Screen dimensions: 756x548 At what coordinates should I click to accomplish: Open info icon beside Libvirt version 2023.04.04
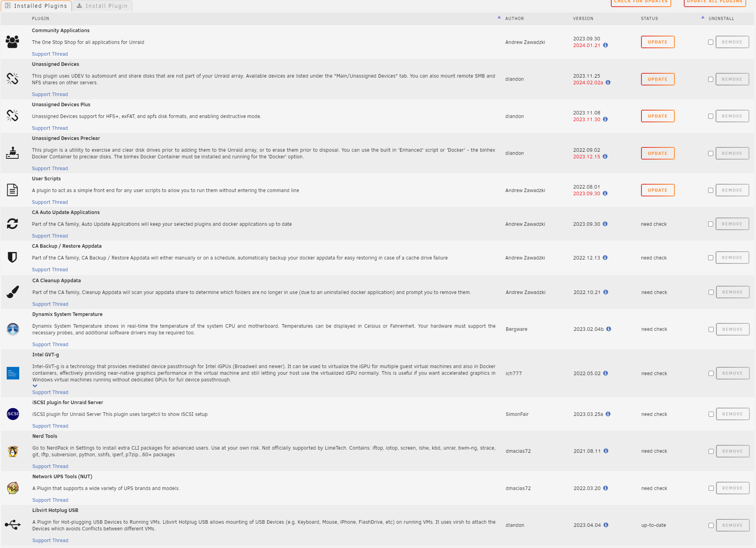606,525
